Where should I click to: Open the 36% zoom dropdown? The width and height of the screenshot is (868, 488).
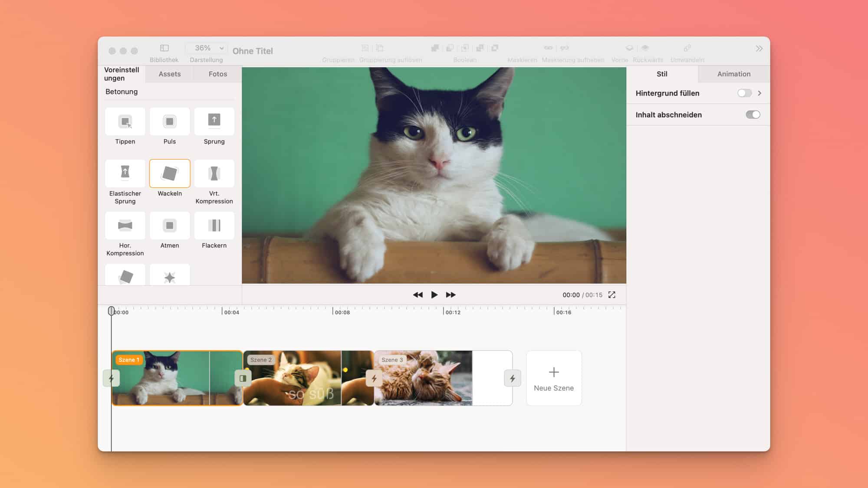[x=207, y=48]
